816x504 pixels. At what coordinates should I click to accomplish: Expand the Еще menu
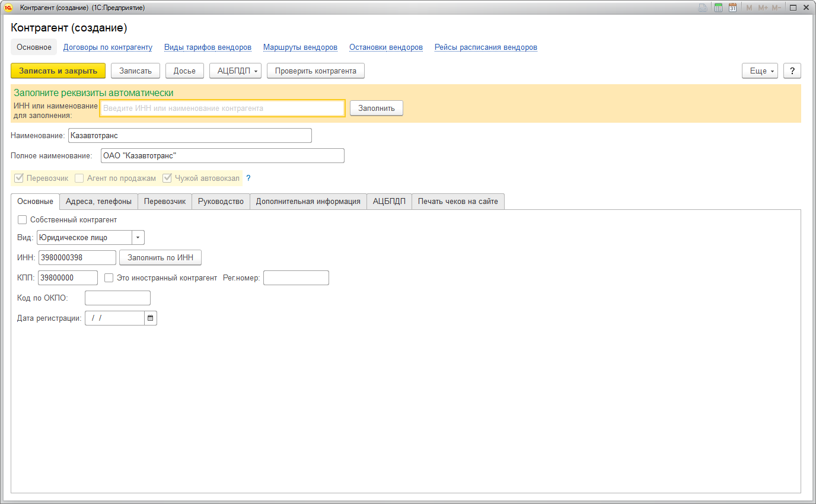point(762,71)
